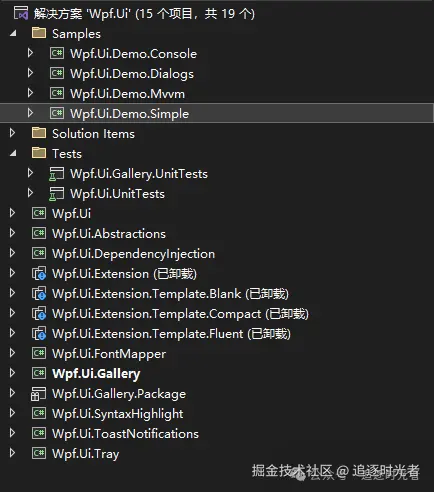Select the Wpf.Ui.Abstractions label
The height and width of the screenshot is (492, 434).
109,234
